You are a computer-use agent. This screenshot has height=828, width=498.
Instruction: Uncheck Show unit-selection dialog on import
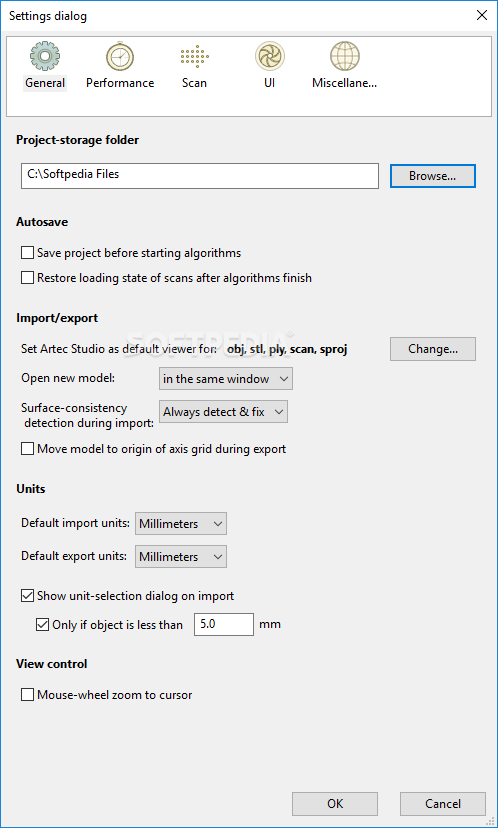[27, 596]
